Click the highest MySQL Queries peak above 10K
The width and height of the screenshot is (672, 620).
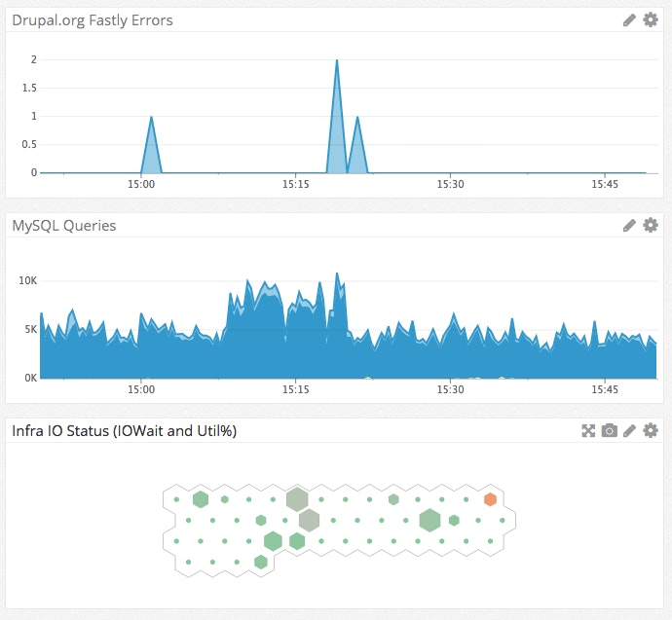(337, 274)
